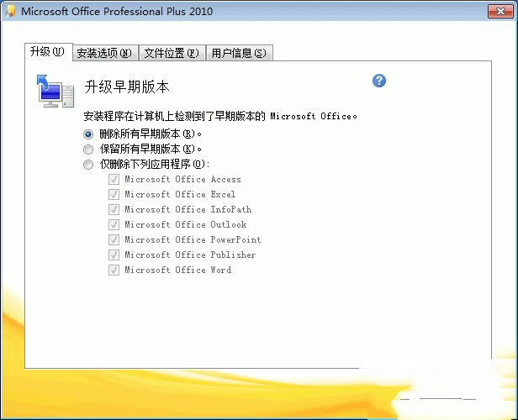Viewport: 518px width, 420px height.
Task: Switch to the 安装选项(N) tab
Action: point(105,53)
